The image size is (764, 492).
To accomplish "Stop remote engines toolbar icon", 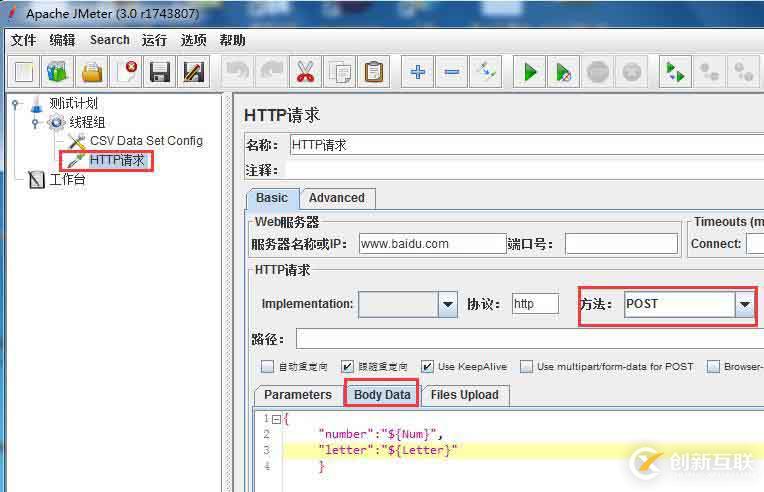I will [709, 72].
